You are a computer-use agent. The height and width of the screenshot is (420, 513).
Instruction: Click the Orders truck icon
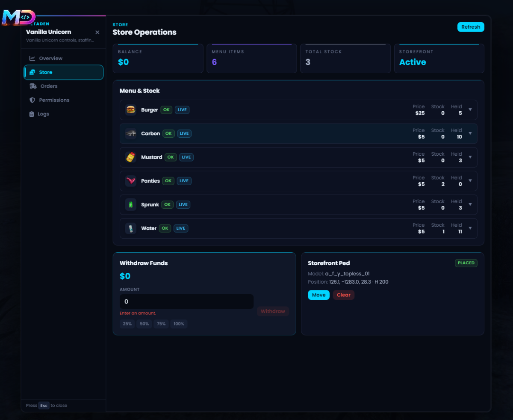point(33,86)
